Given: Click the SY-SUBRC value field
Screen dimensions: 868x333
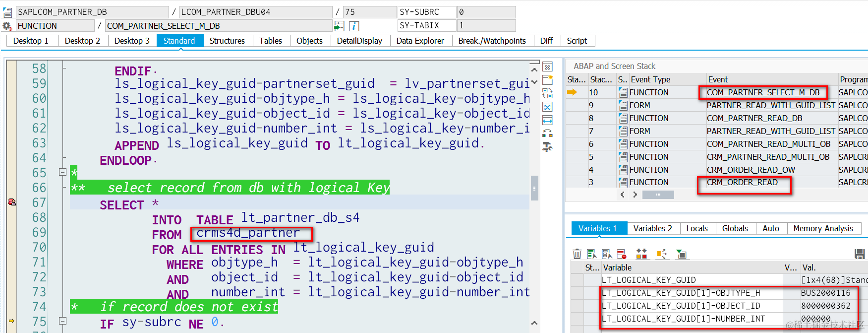Looking at the screenshot, I should coord(486,12).
